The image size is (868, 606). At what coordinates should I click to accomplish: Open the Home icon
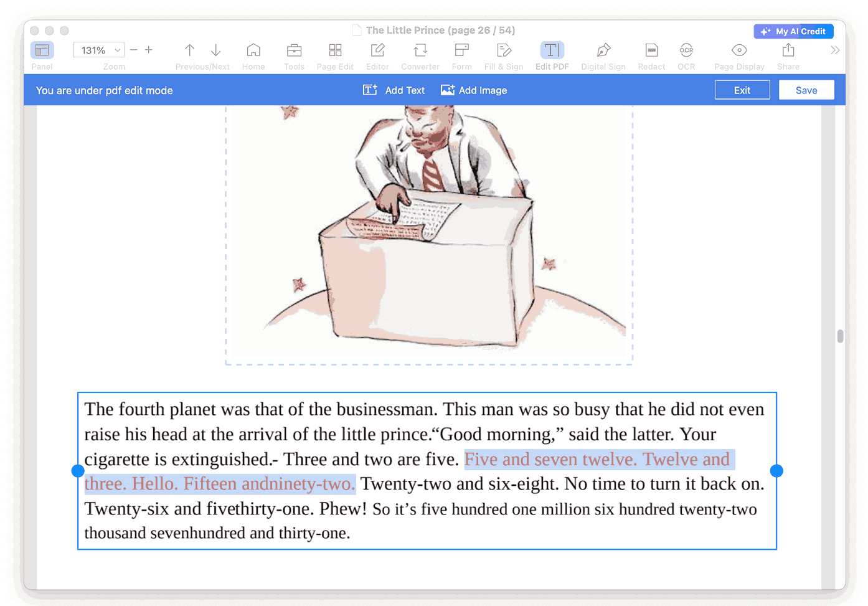[253, 50]
